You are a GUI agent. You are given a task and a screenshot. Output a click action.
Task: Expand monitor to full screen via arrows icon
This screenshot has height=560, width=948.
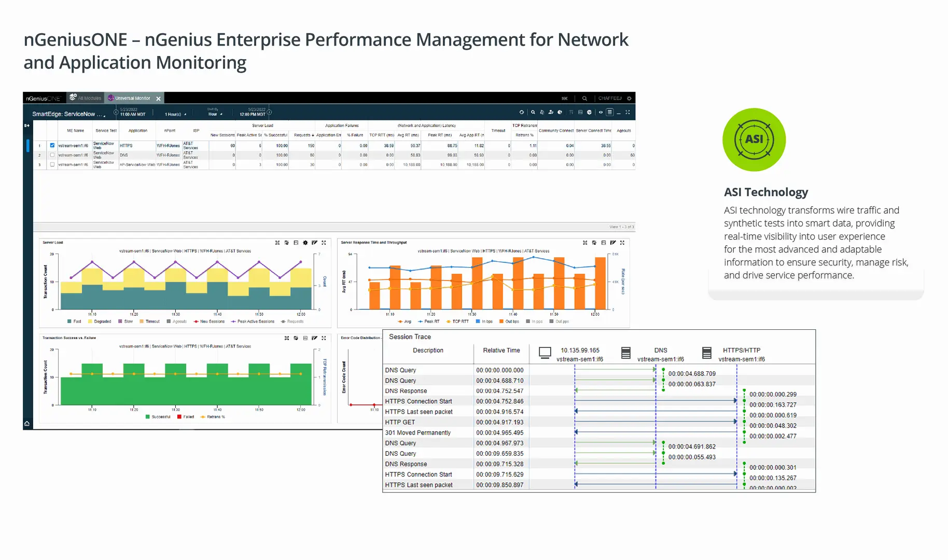tap(628, 112)
